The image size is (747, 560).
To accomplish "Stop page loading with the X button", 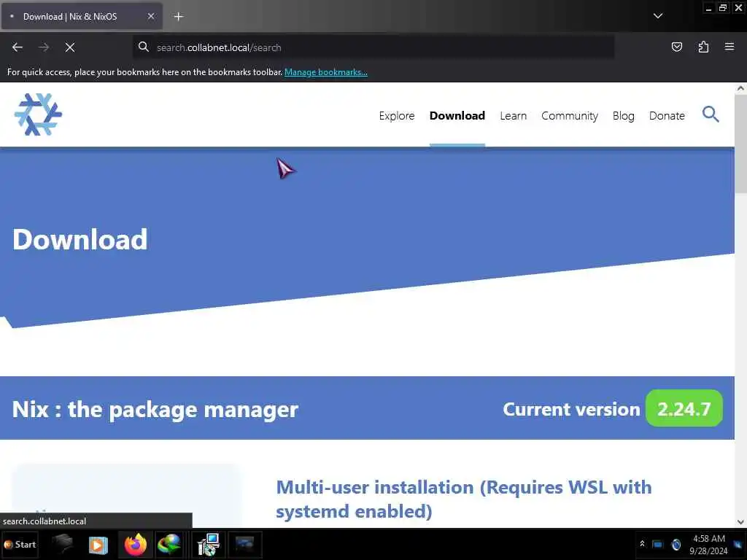I will 69,47.
